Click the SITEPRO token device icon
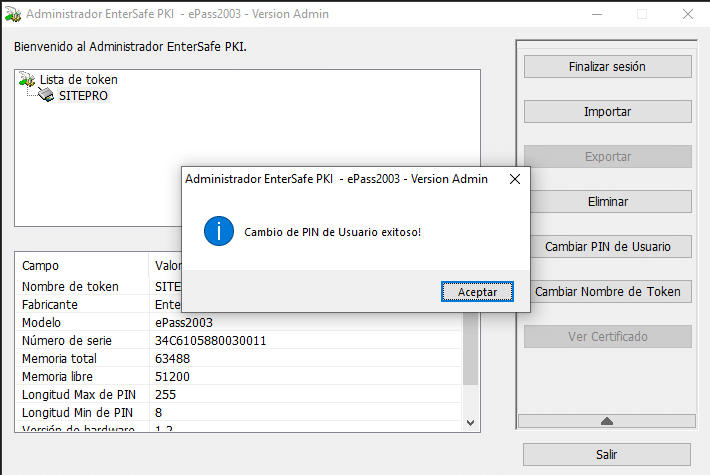 click(46, 95)
